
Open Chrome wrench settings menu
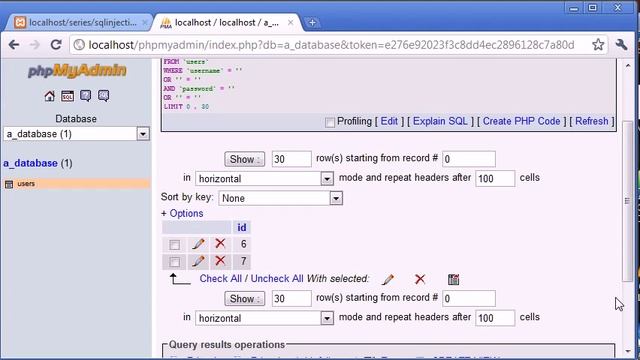pyautogui.click(x=622, y=44)
